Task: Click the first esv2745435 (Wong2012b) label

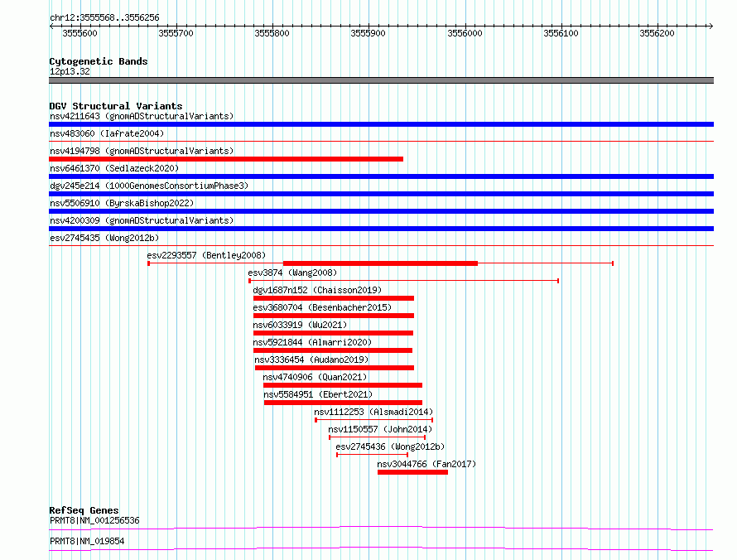Action: click(x=104, y=238)
